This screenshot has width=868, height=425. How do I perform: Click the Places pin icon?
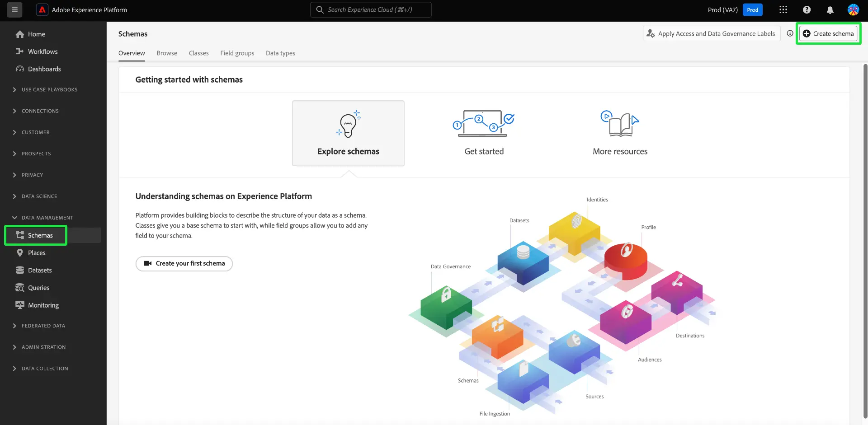(x=20, y=253)
